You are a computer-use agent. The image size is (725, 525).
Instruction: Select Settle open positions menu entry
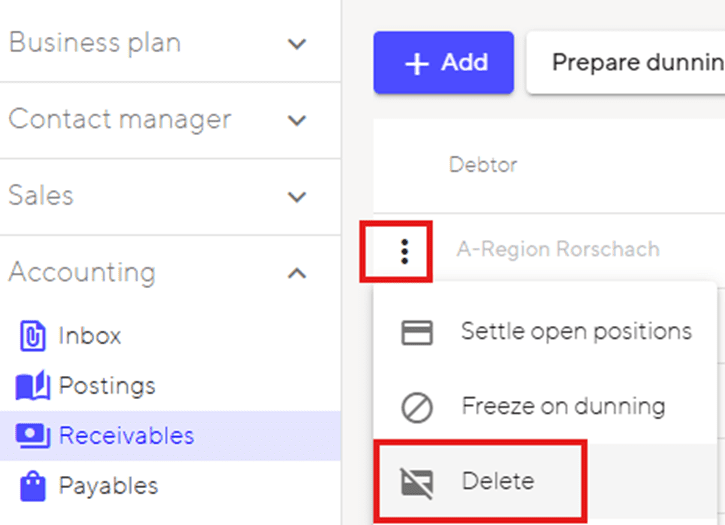[x=576, y=331]
